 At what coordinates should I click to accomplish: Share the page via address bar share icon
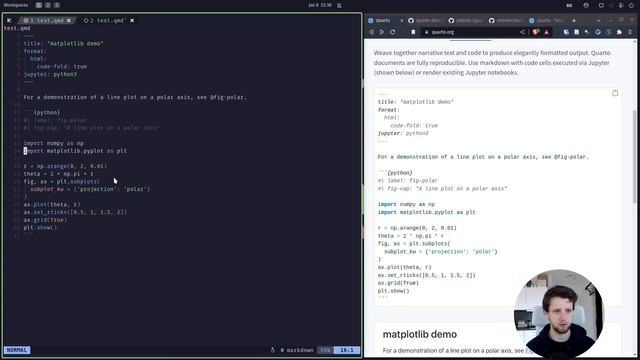[x=522, y=32]
